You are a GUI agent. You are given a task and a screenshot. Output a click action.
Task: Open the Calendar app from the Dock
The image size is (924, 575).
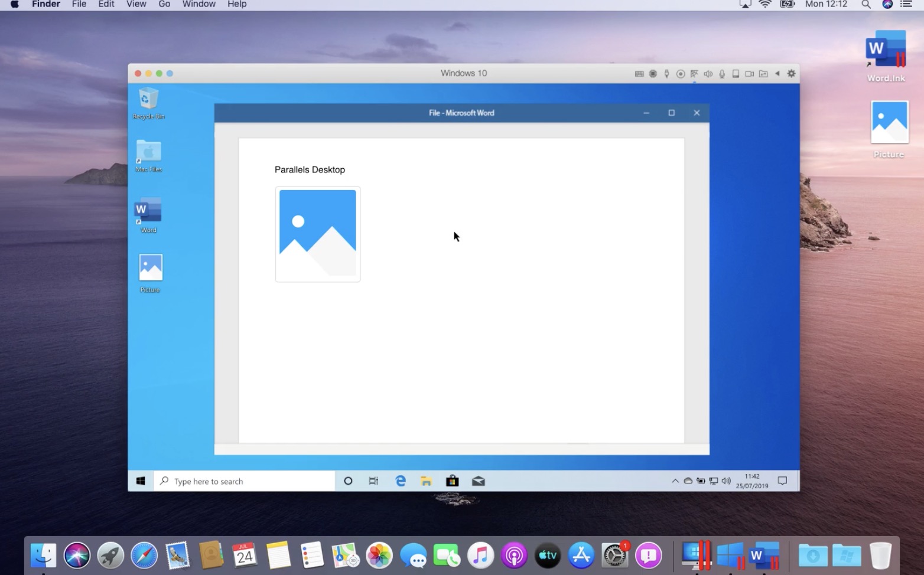tap(245, 556)
